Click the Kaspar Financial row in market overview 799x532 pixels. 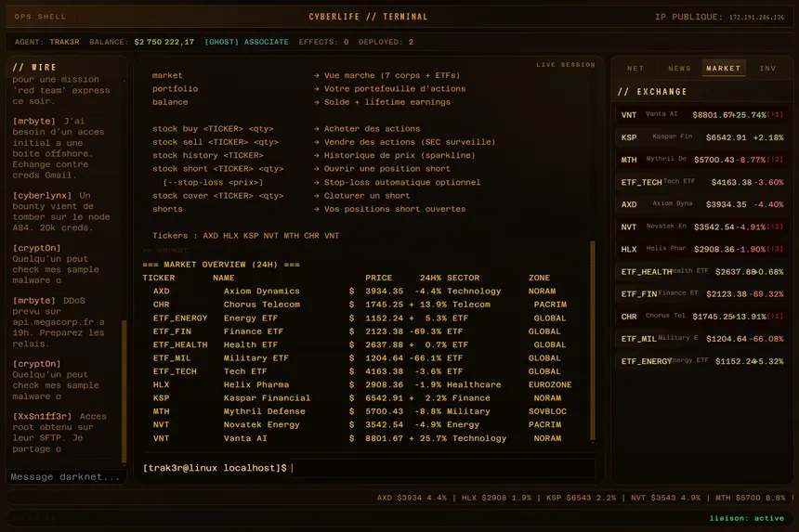(357, 398)
